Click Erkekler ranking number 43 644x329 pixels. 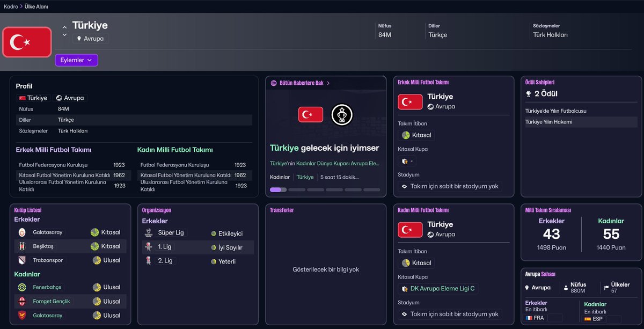[x=551, y=234]
